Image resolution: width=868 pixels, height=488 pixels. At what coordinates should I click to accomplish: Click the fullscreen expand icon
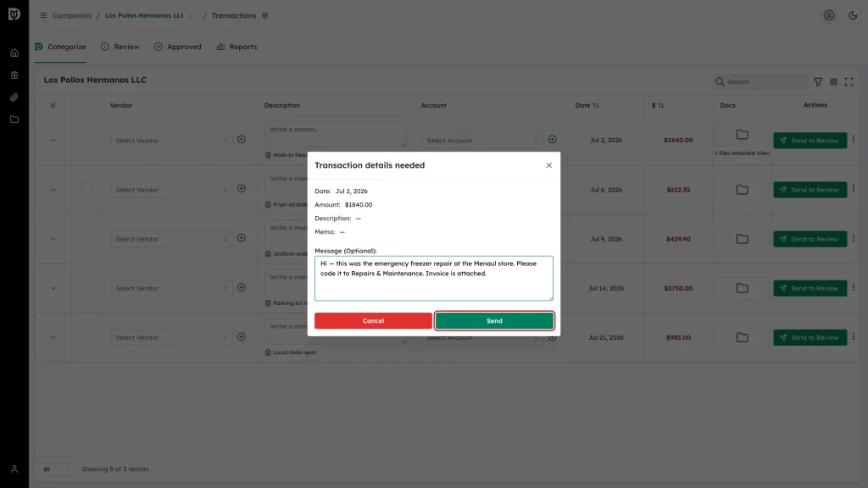(x=849, y=82)
